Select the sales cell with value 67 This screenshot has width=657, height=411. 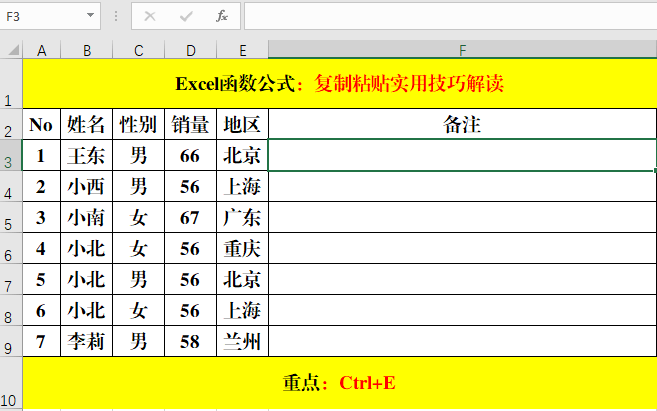point(191,217)
